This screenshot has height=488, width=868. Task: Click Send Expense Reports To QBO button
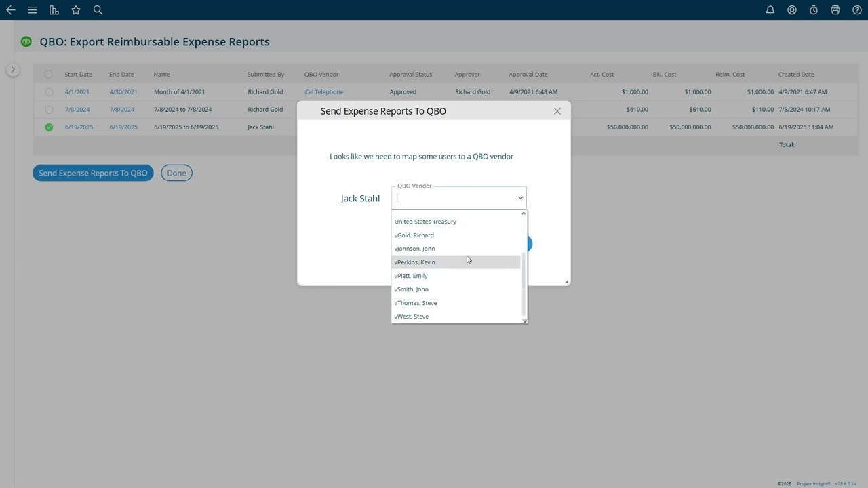tap(93, 173)
